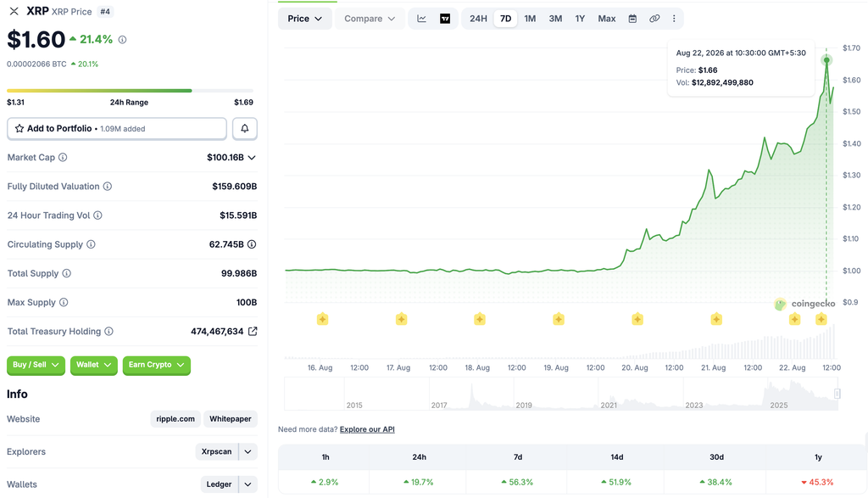Show Total Supply info icon

pos(66,273)
